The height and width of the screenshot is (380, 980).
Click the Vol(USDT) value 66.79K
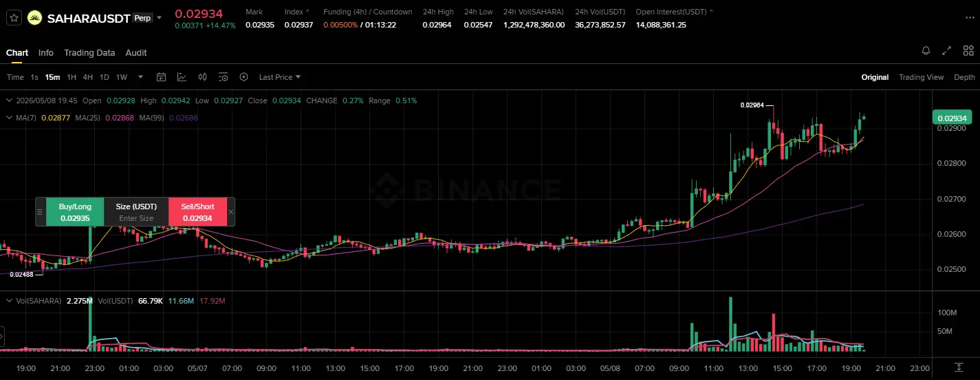pyautogui.click(x=150, y=301)
